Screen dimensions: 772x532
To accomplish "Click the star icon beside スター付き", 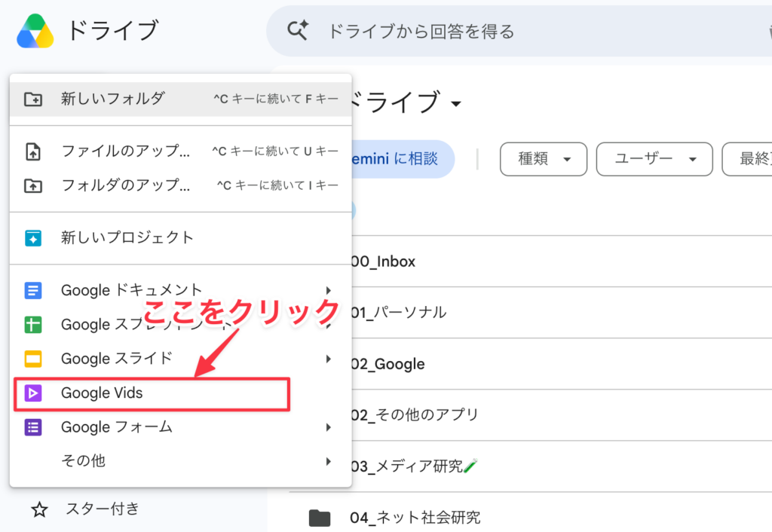I will [x=39, y=509].
